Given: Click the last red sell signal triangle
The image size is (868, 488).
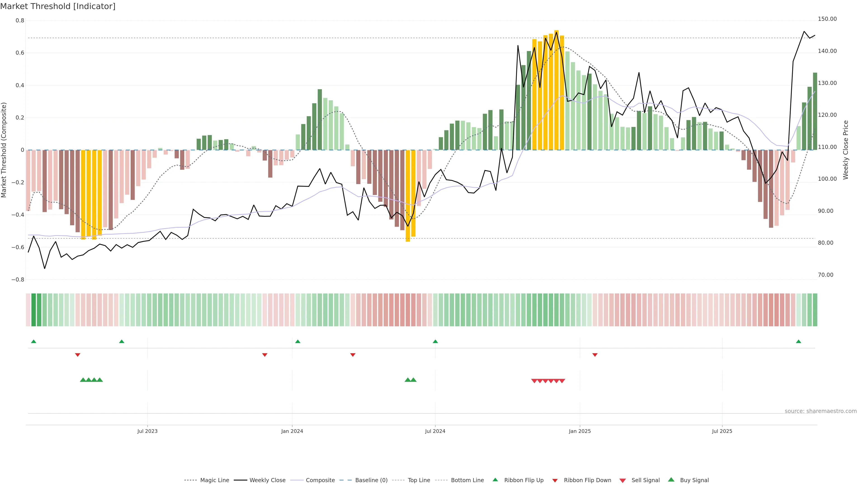Looking at the screenshot, I should tap(562, 381).
